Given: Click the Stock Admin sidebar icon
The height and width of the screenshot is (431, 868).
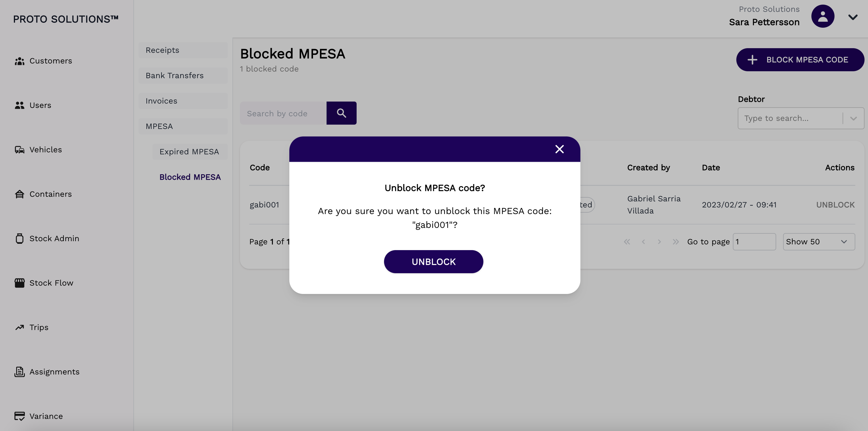Looking at the screenshot, I should pos(19,239).
